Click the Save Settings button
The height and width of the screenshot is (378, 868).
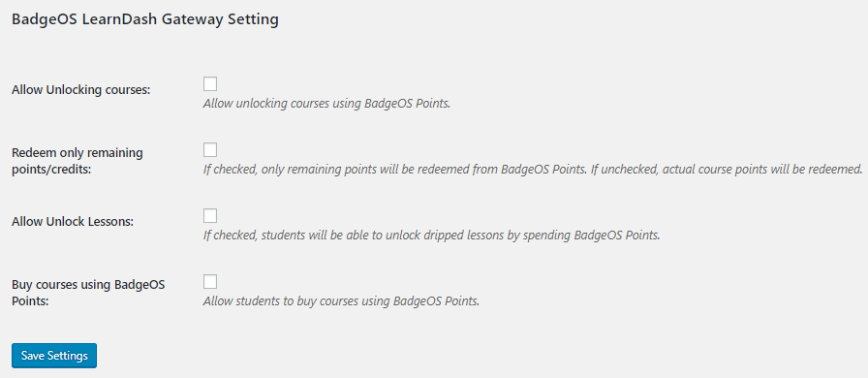pos(54,356)
